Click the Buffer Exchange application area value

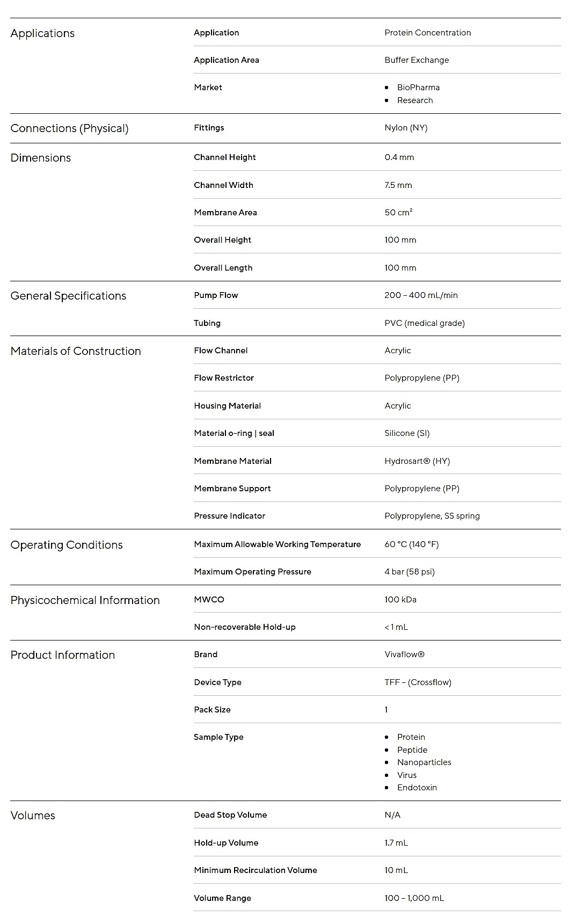point(417,60)
